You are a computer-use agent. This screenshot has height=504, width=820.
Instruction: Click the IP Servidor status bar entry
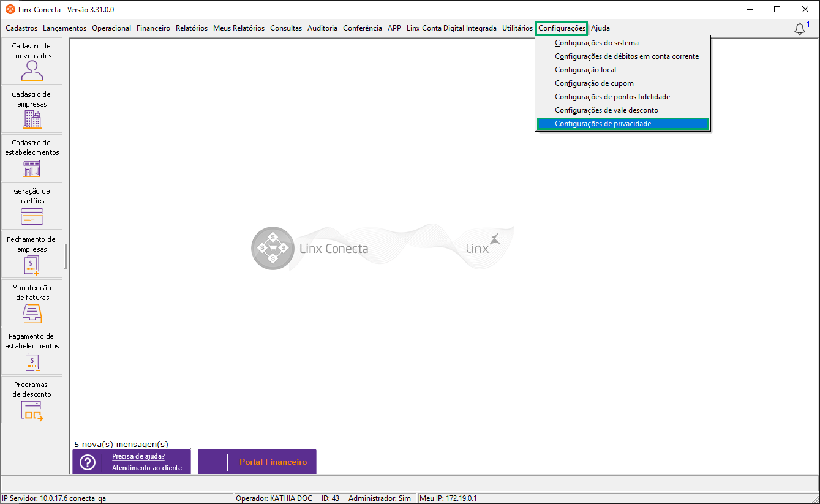click(55, 498)
